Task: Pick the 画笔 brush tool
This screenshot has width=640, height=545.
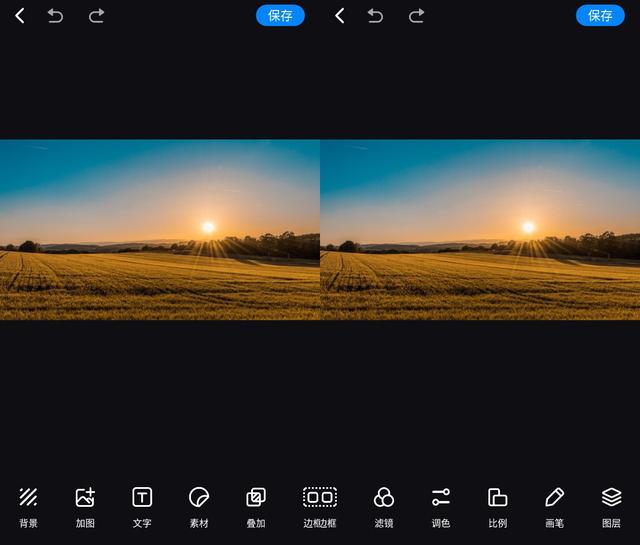Action: (x=554, y=505)
